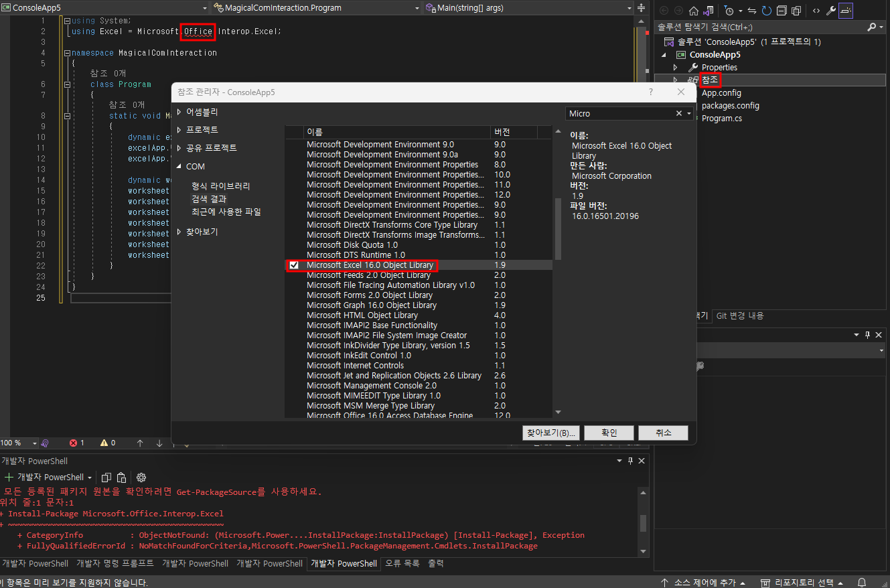Viewport: 890px width, 588px height.
Task: Click the Properties panel pin icon
Action: pyautogui.click(x=867, y=334)
